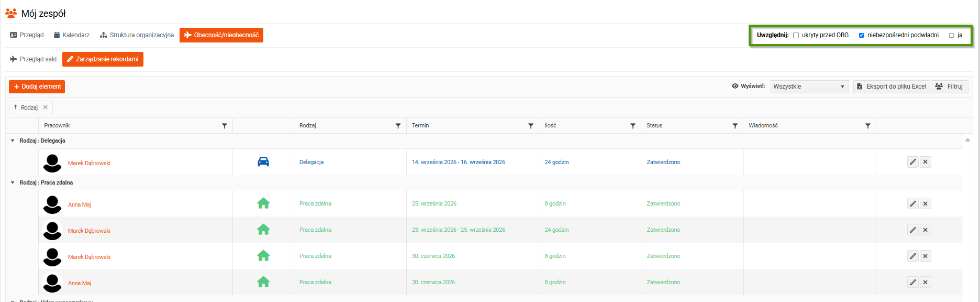The width and height of the screenshot is (980, 302).
Task: Open filter for the Pracownik column
Action: [x=225, y=126]
